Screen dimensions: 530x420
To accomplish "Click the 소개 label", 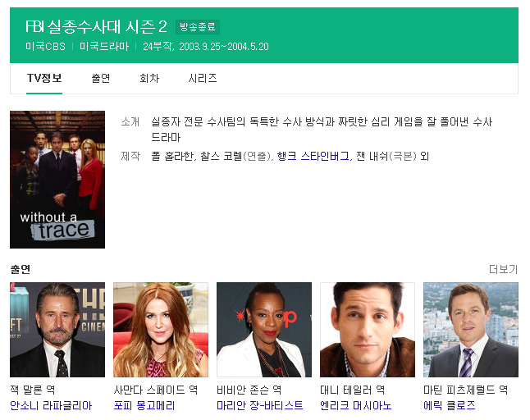I will click(130, 121).
